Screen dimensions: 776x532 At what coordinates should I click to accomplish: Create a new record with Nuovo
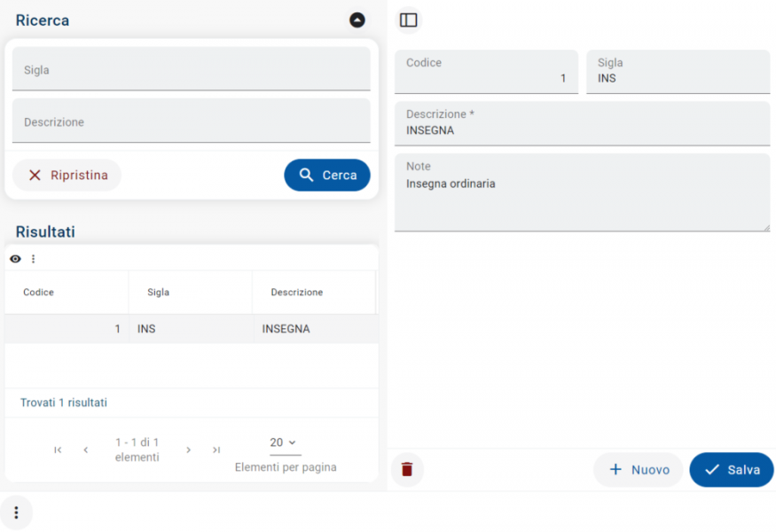click(x=638, y=470)
